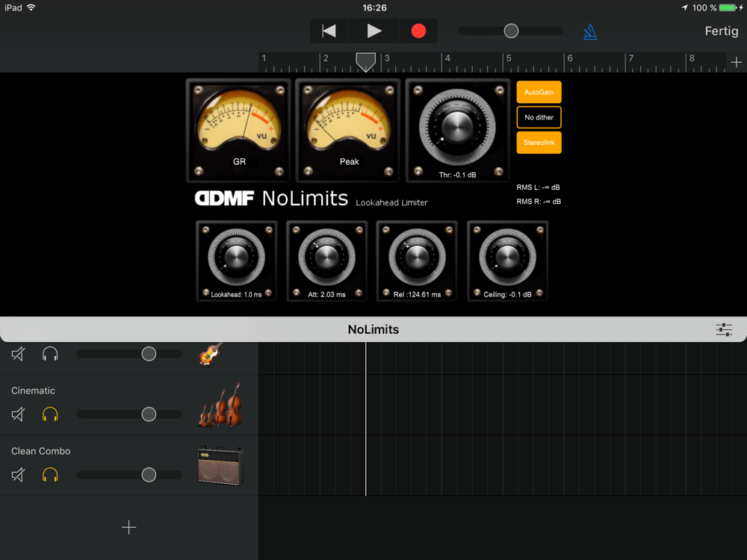Click the Thr: -0.1 dB value label

point(457,175)
